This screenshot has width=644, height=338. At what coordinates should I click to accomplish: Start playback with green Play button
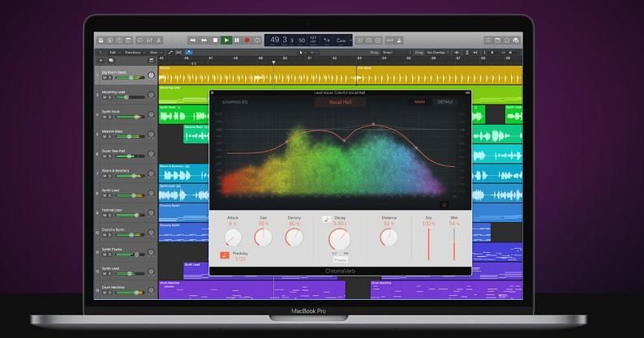coord(226,41)
